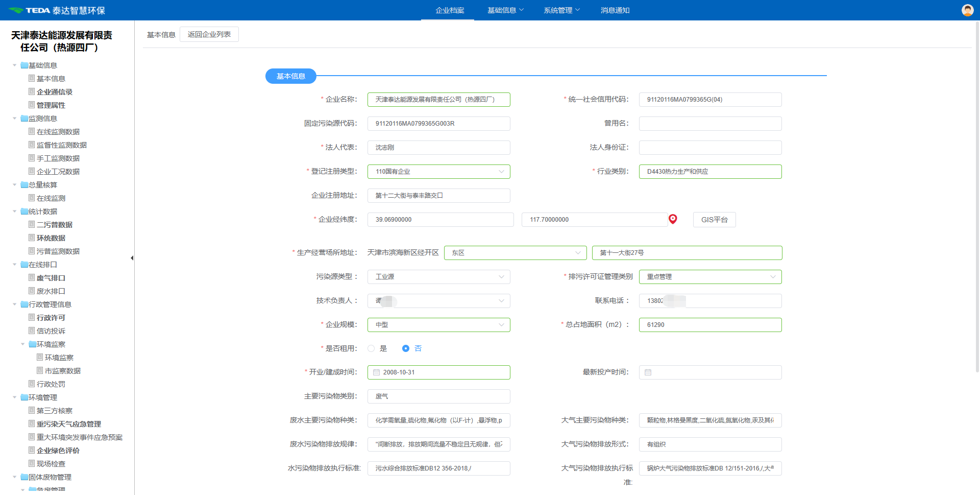This screenshot has height=495, width=980.
Task: Click the 基础信息 folder icon in sidebar
Action: click(x=24, y=65)
